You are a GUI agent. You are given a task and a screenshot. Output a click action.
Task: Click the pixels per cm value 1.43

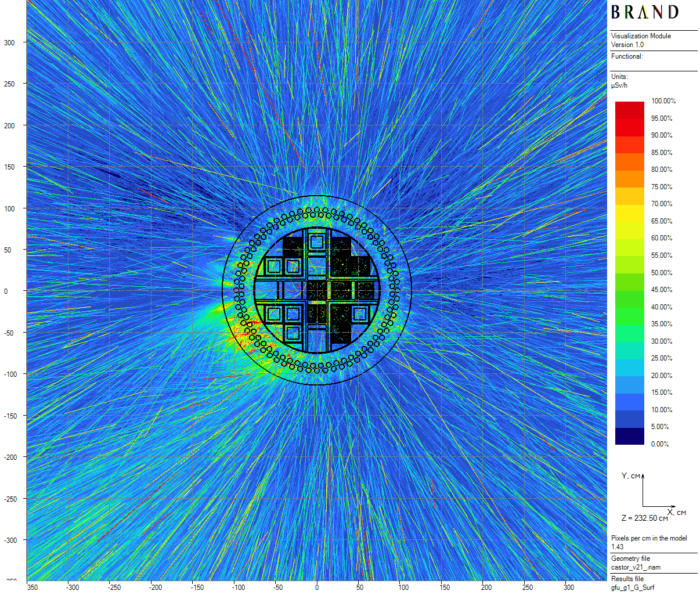617,546
